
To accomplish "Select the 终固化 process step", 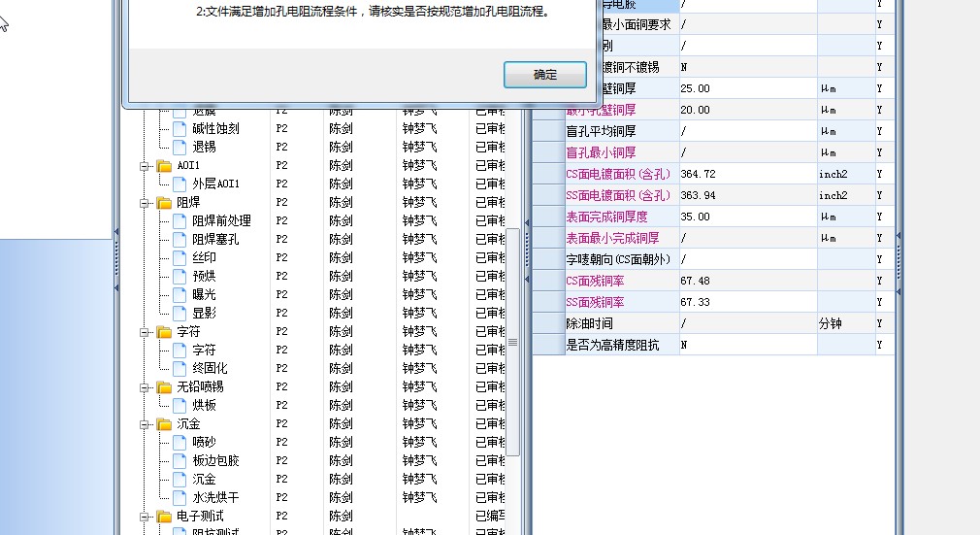I will 210,368.
